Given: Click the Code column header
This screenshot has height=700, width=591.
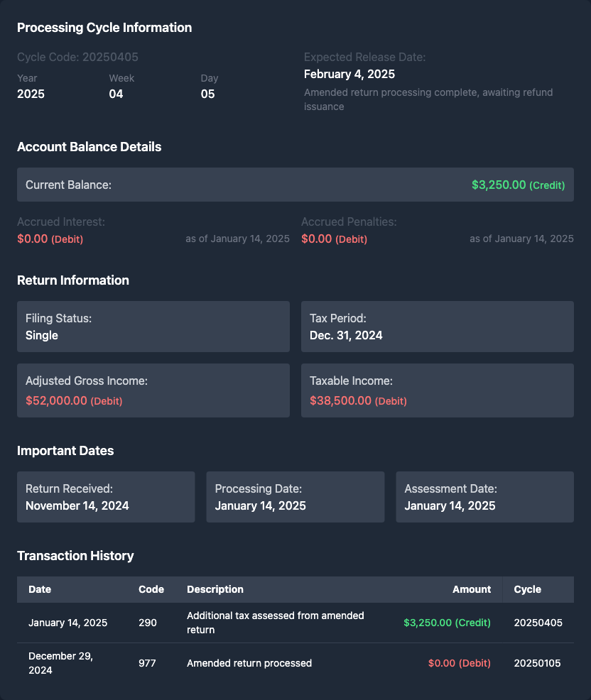Looking at the screenshot, I should tap(151, 589).
